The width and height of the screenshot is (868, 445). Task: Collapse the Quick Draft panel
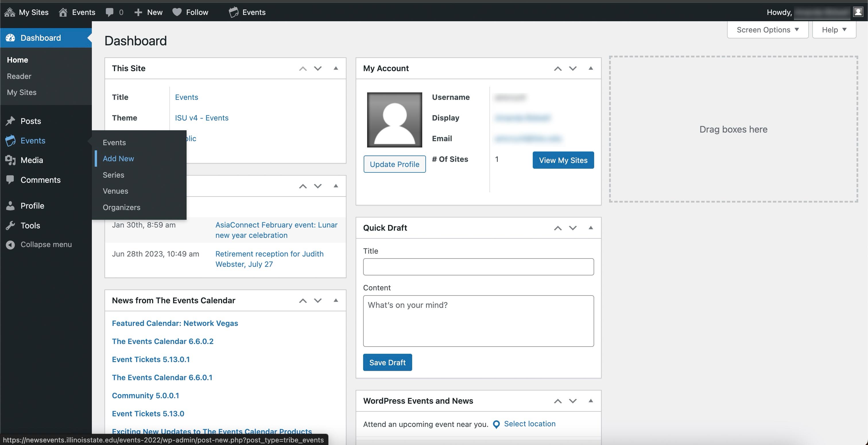pyautogui.click(x=591, y=228)
